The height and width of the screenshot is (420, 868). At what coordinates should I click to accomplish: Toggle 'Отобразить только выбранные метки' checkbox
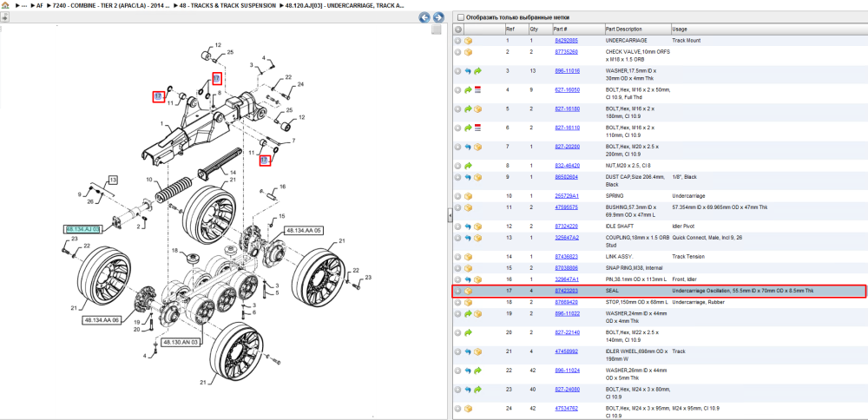(461, 17)
